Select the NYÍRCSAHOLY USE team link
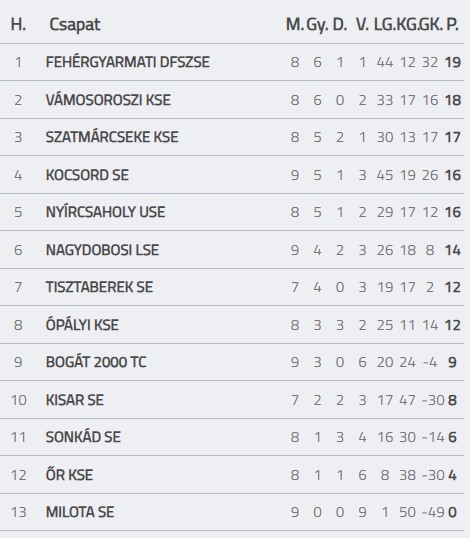470x538 pixels. [x=105, y=212]
